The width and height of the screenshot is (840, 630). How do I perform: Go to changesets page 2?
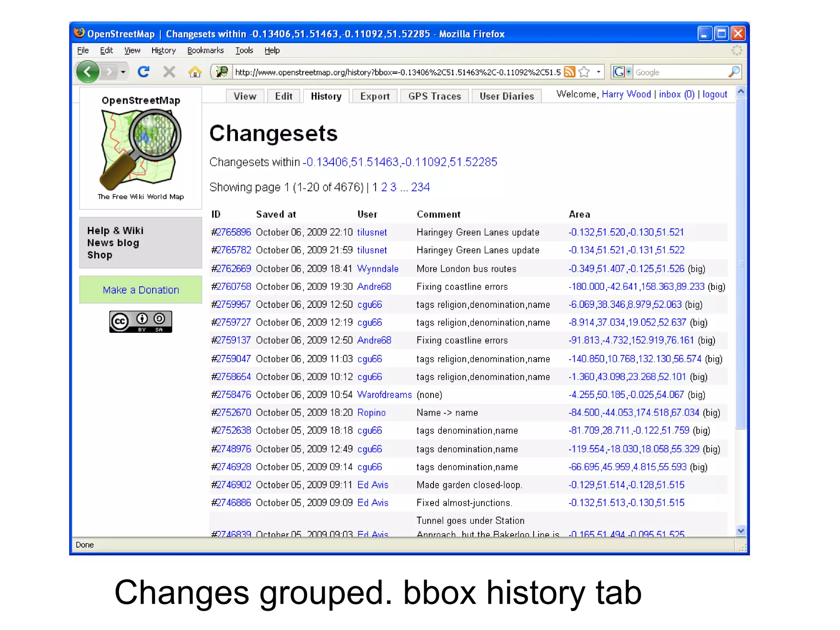point(384,187)
